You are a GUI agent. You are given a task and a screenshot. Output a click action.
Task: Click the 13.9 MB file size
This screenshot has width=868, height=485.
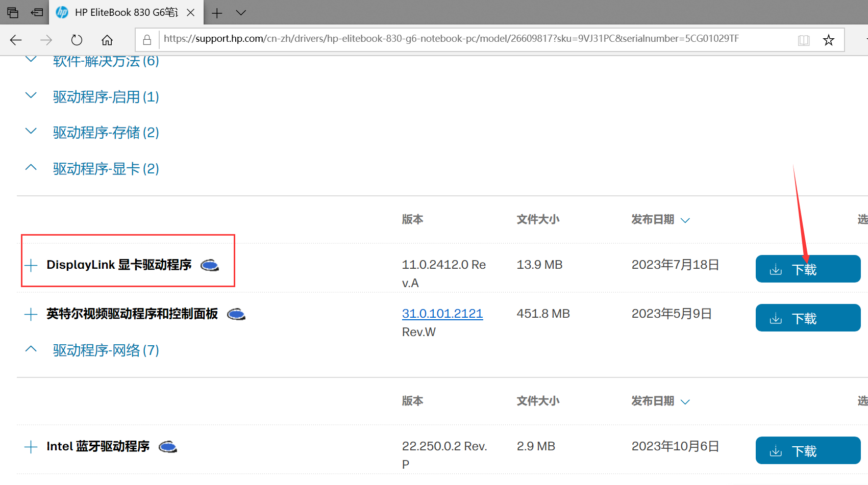click(539, 265)
